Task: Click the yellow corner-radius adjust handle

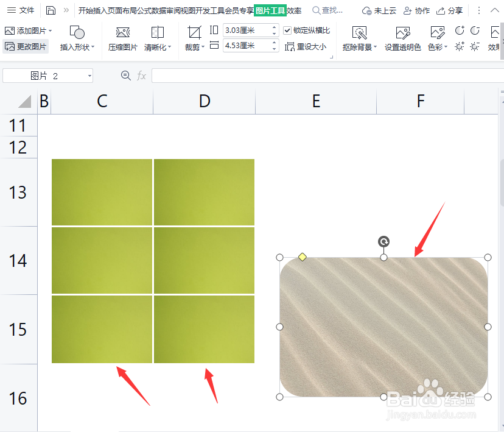Action: 303,257
